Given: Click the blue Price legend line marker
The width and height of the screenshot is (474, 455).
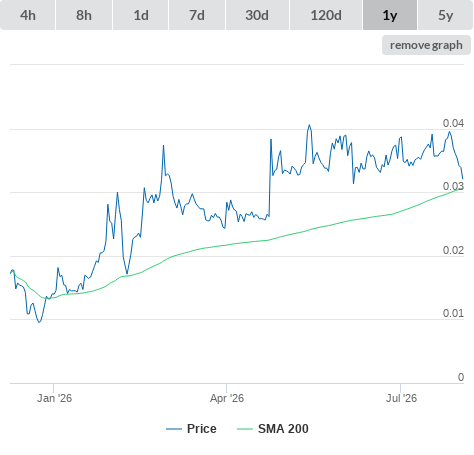Looking at the screenshot, I should (x=174, y=429).
